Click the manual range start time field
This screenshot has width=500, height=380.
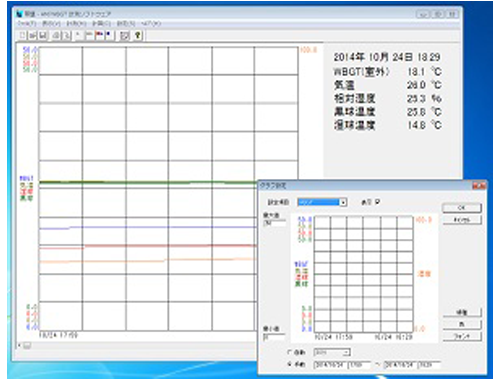click(x=358, y=365)
